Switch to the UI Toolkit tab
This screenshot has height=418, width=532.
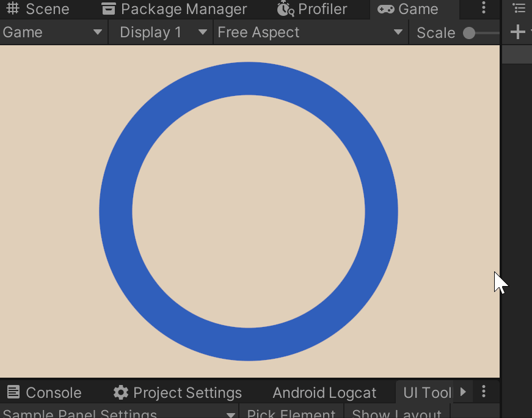point(427,393)
